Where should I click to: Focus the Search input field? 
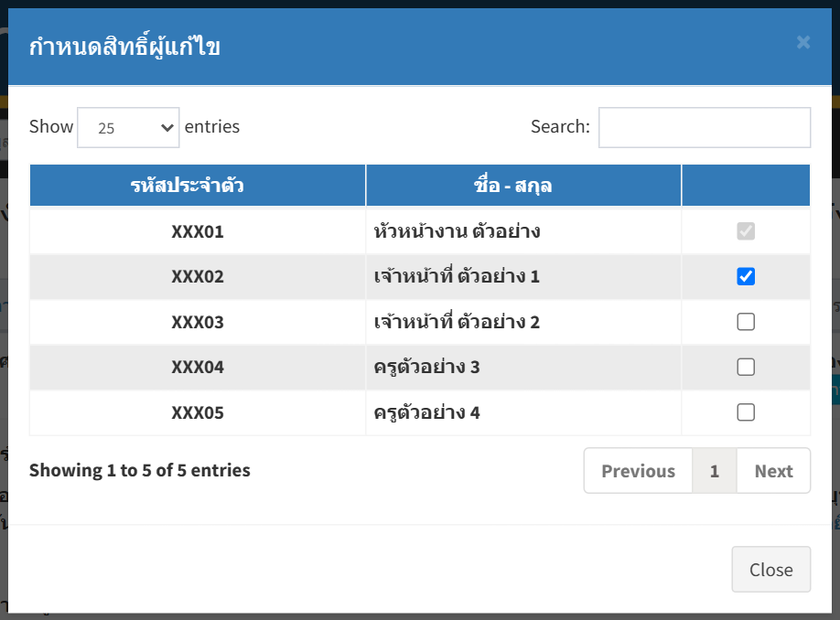(x=705, y=127)
